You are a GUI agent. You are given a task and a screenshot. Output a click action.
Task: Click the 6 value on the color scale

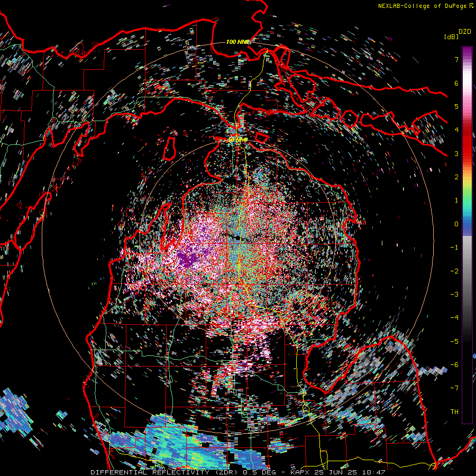[x=456, y=83]
